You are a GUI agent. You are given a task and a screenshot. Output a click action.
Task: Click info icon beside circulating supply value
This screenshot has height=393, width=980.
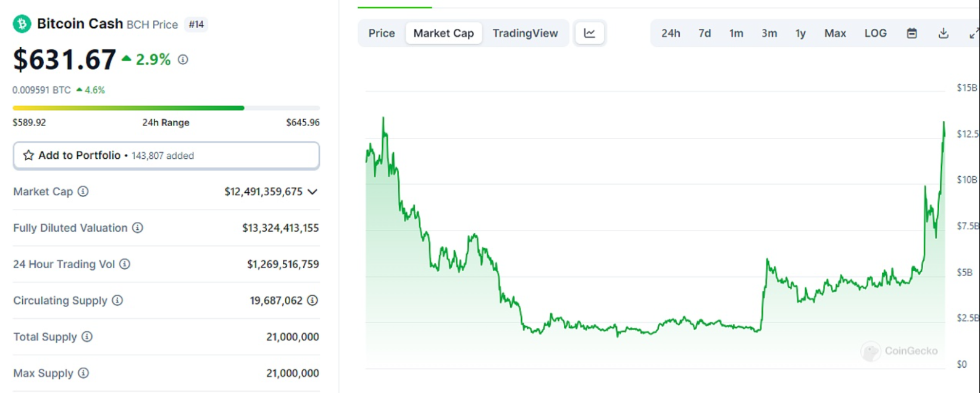click(312, 300)
